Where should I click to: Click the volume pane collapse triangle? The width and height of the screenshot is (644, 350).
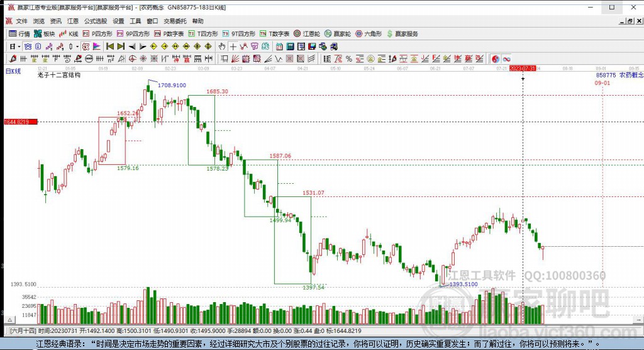coord(10,320)
